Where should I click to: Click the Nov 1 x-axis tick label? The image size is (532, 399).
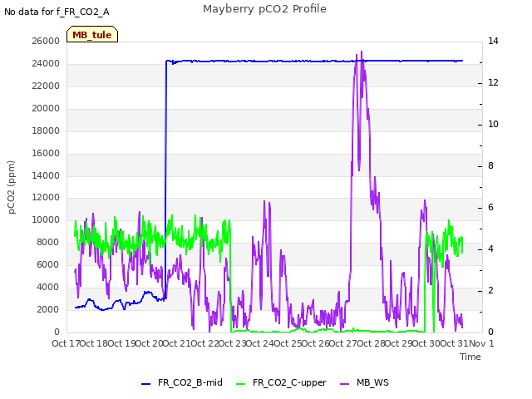click(x=481, y=343)
